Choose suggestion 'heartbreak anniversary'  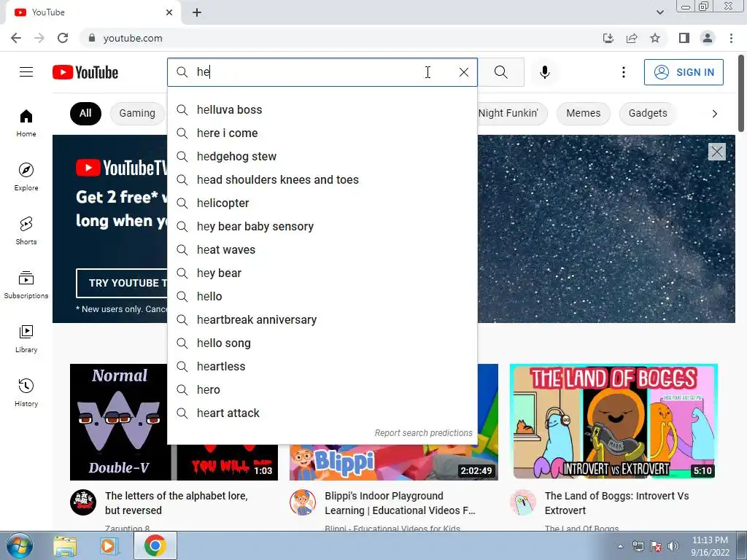322,319
